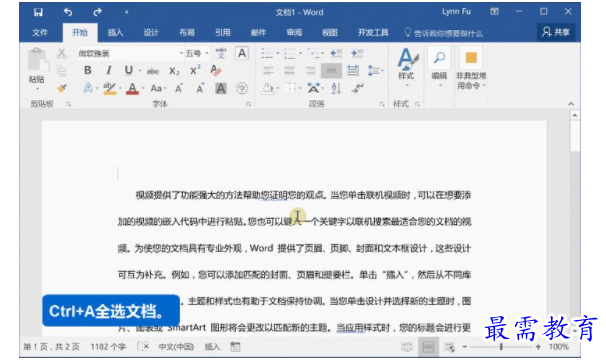Open 非典型常用命令 dropdown
The height and width of the screenshot is (360, 606).
click(471, 69)
